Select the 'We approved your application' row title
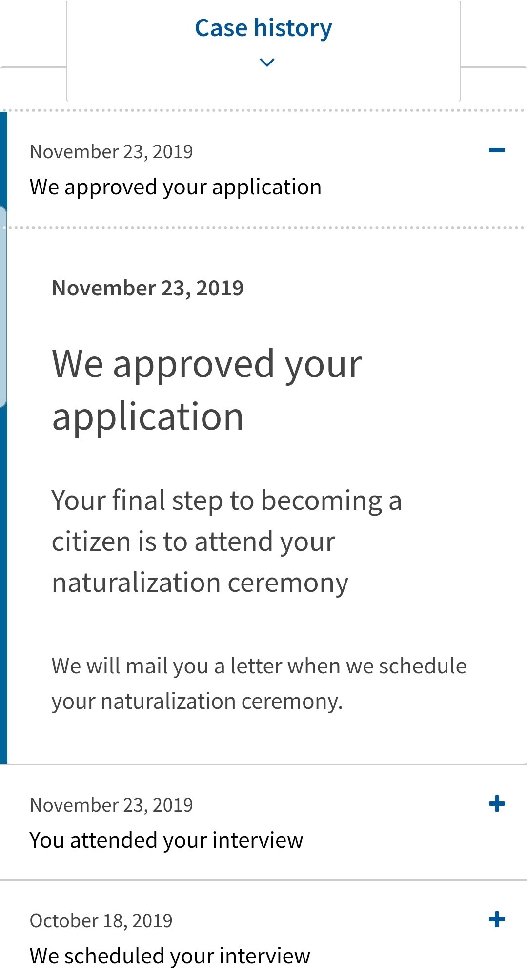The image size is (527, 980). 176,187
